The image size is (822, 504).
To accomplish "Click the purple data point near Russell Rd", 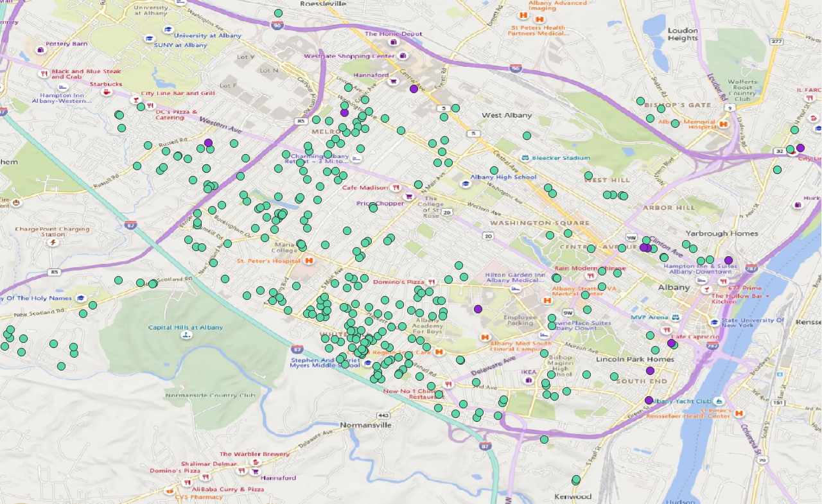I will (208, 143).
